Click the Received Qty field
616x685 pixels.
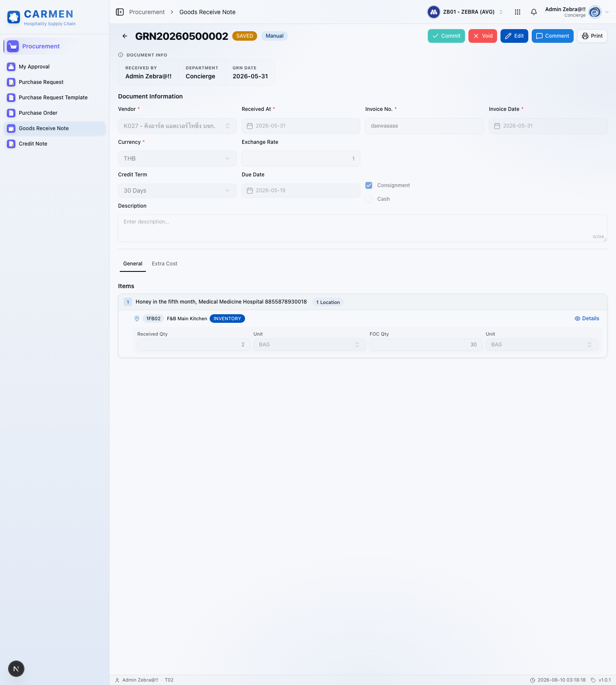coord(193,345)
